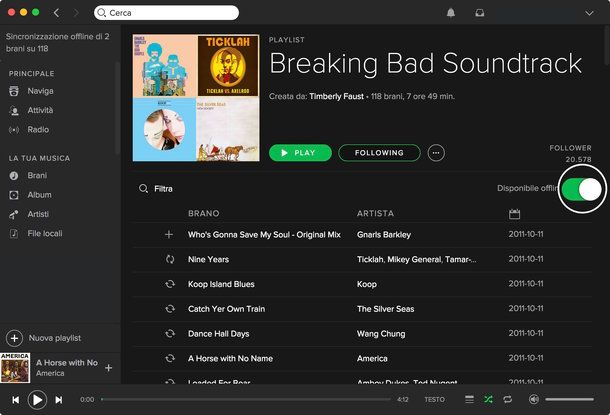Toggle repeat playback

507,399
